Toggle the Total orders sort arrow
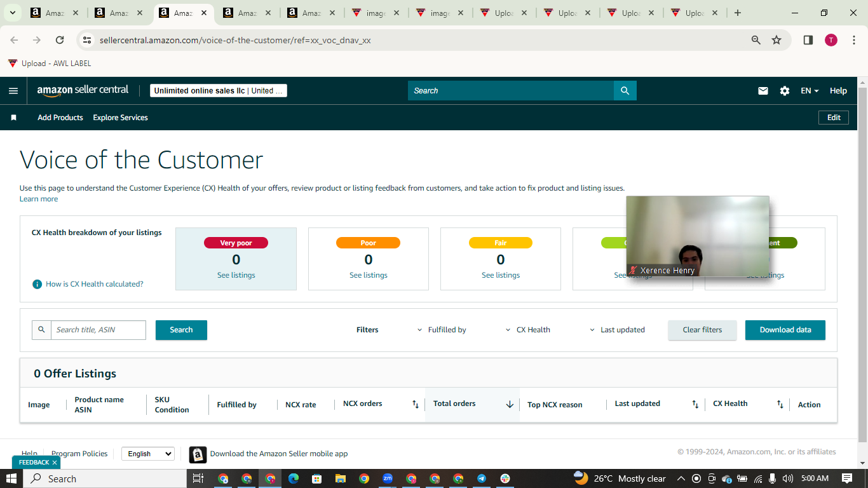 pyautogui.click(x=510, y=404)
